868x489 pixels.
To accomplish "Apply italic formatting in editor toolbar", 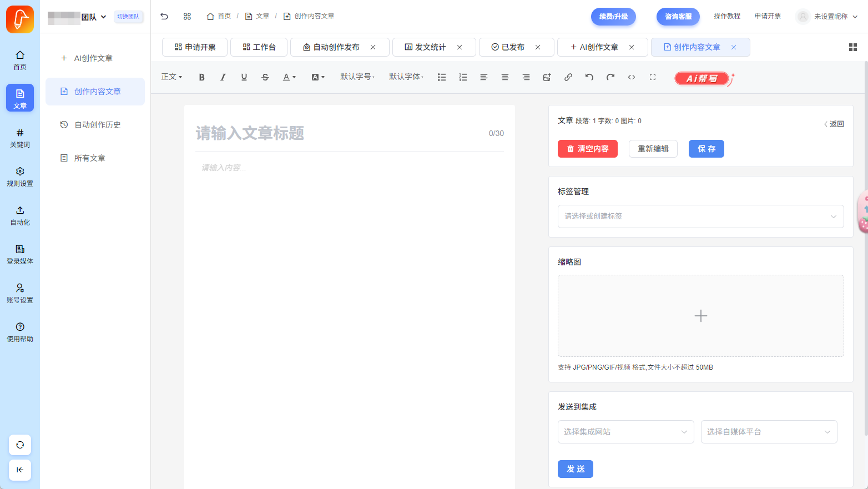I will pyautogui.click(x=223, y=77).
